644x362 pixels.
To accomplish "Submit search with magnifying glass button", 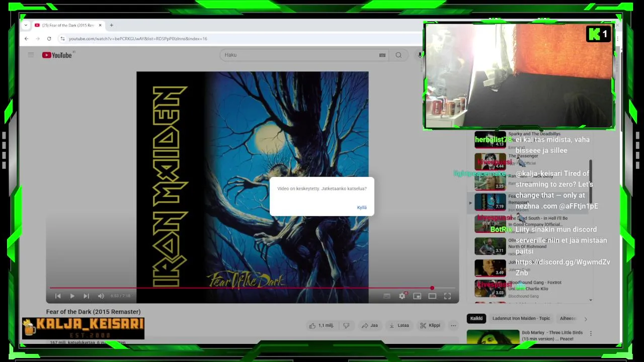I will click(398, 55).
